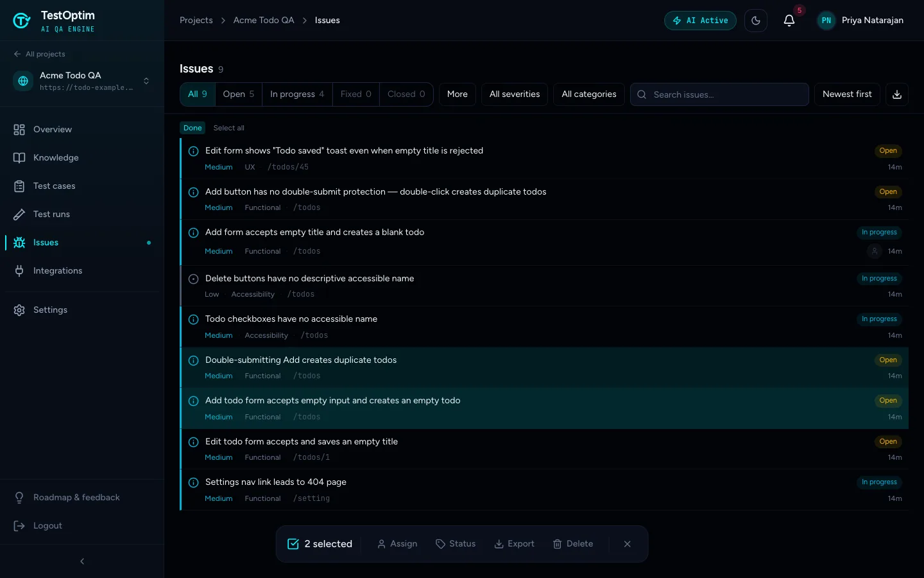Switch to the Fixed tab
Image resolution: width=924 pixels, height=578 pixels.
pyautogui.click(x=356, y=94)
